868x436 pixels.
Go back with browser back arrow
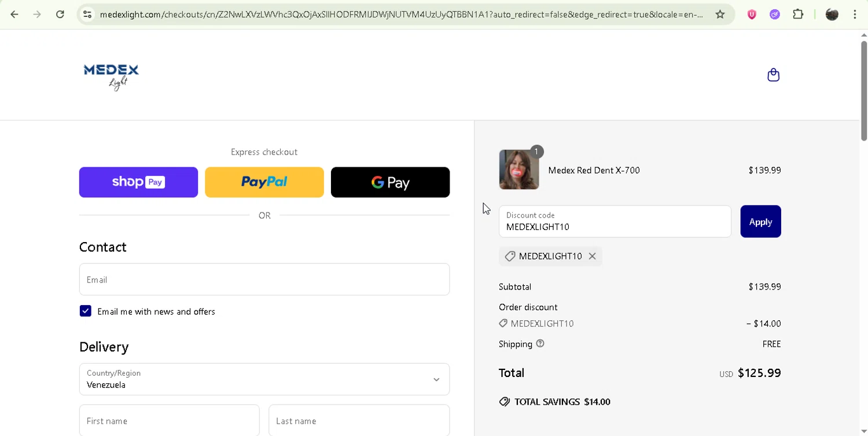(x=14, y=14)
